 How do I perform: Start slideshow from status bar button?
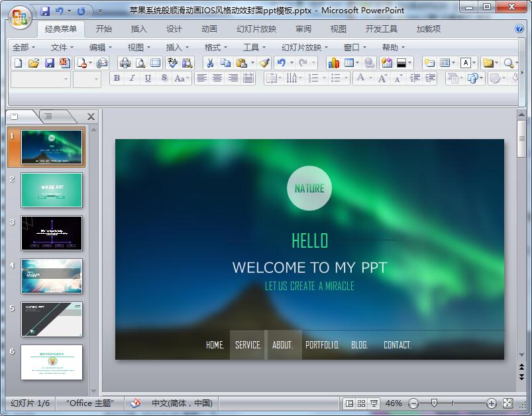[x=374, y=403]
